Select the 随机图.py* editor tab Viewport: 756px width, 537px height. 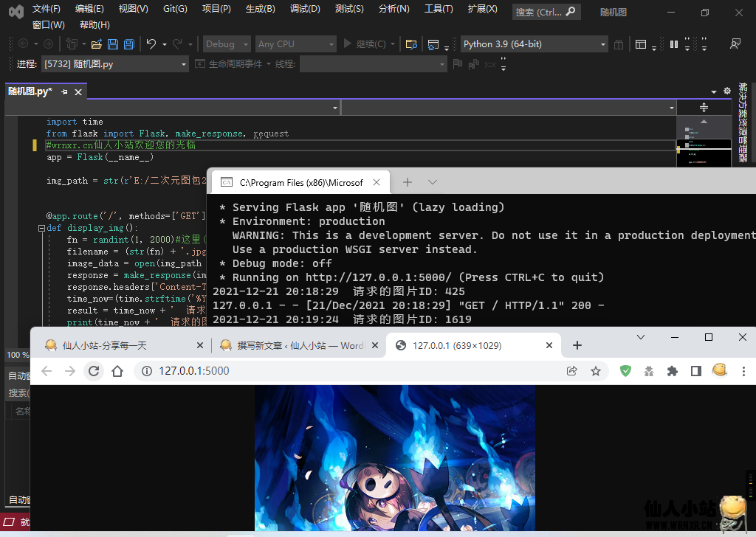tap(47, 91)
